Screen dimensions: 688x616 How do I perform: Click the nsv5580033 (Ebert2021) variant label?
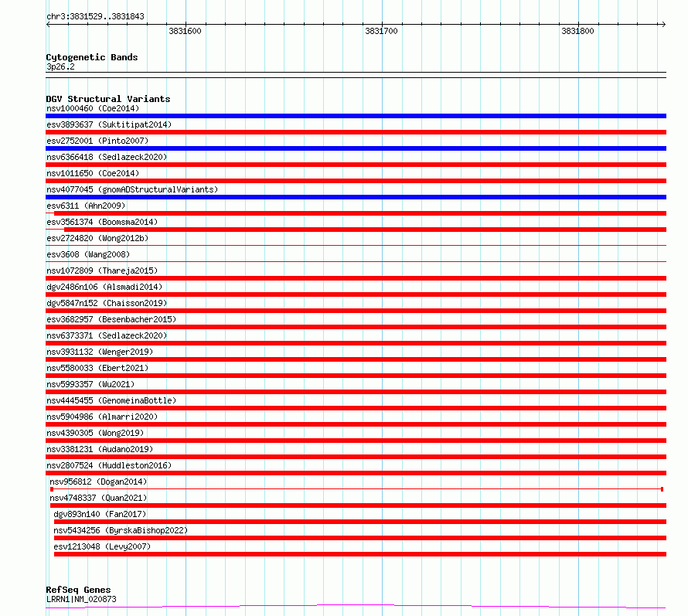click(97, 368)
